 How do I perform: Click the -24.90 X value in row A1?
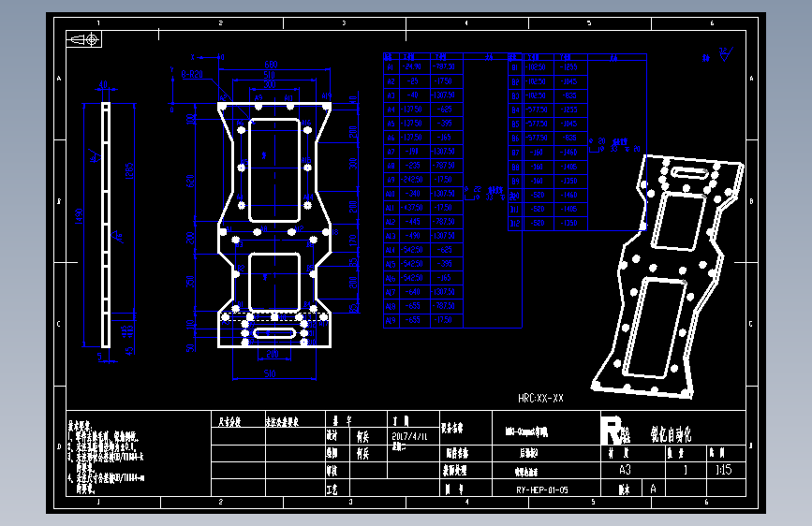pyautogui.click(x=412, y=66)
